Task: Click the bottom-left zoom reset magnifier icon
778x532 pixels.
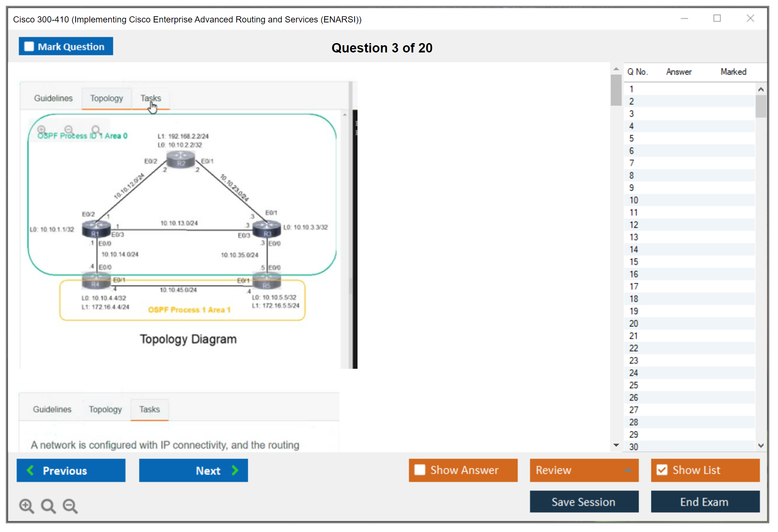Action: [48, 506]
